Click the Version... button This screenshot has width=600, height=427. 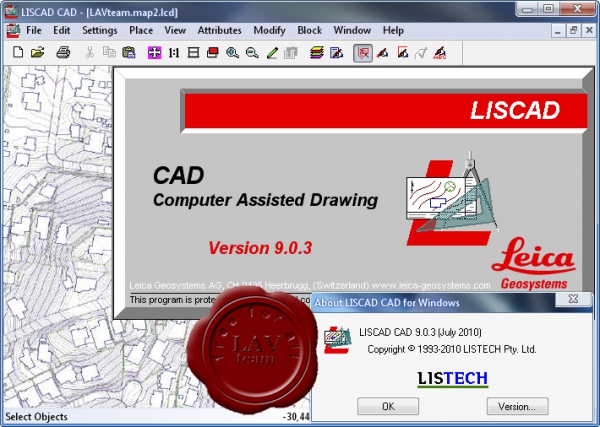[517, 406]
